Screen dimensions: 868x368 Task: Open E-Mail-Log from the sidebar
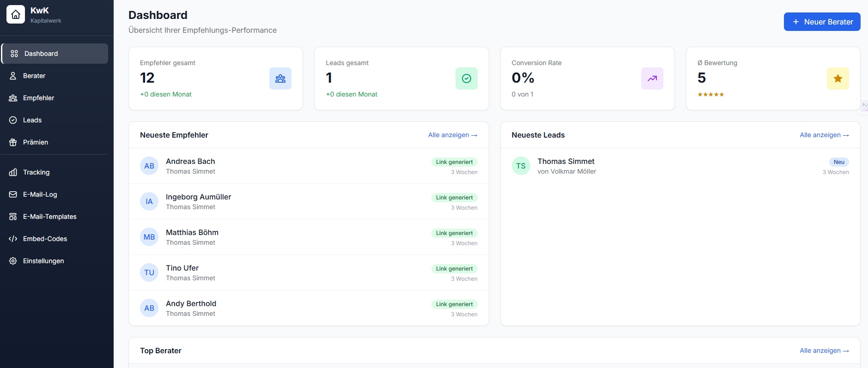pos(40,194)
